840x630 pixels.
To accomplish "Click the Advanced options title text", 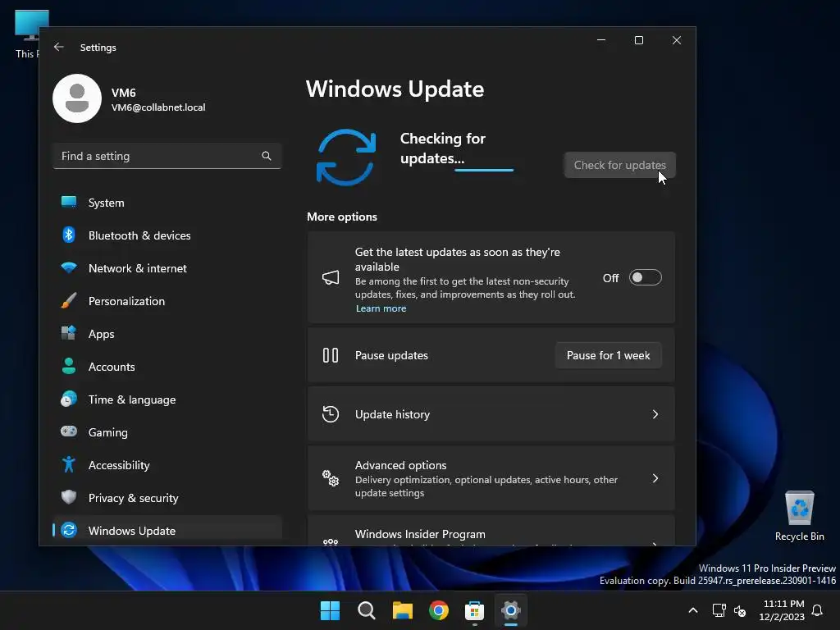I will [x=400, y=465].
